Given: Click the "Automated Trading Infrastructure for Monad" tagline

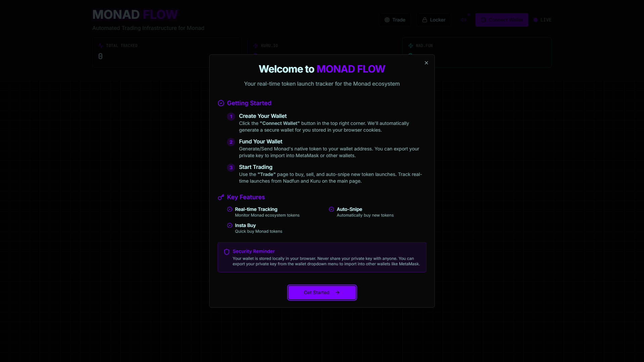Looking at the screenshot, I should (x=148, y=28).
